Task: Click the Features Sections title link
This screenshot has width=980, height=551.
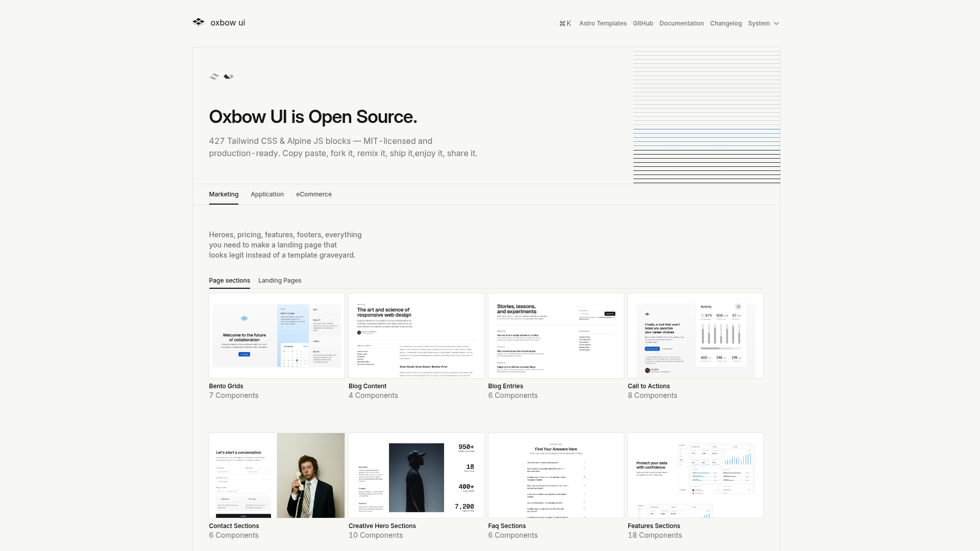Action: (653, 526)
